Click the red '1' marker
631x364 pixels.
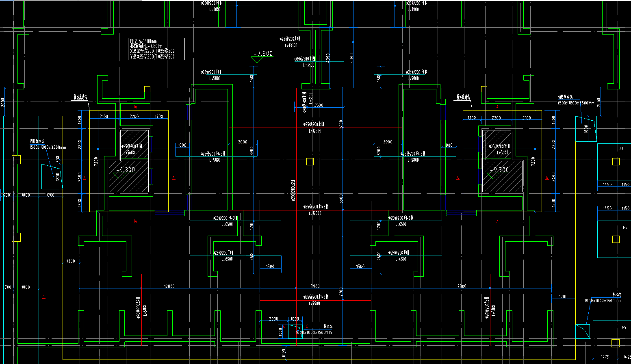(44, 297)
